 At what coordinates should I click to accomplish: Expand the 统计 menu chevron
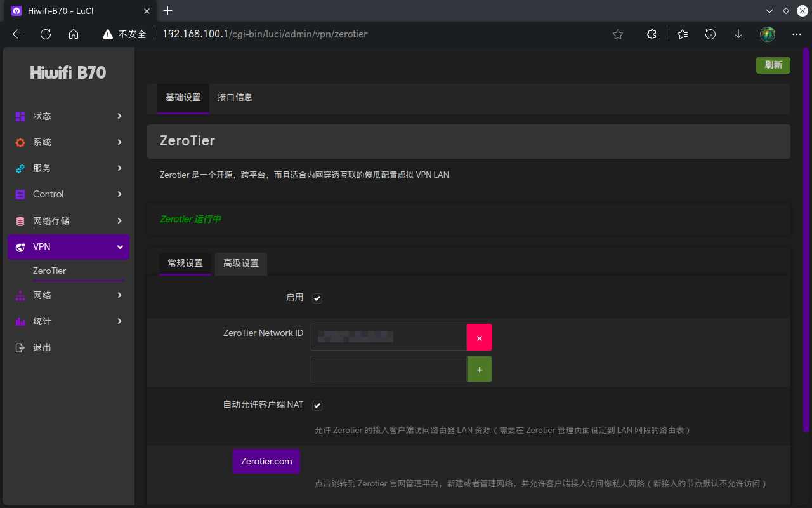pos(119,321)
